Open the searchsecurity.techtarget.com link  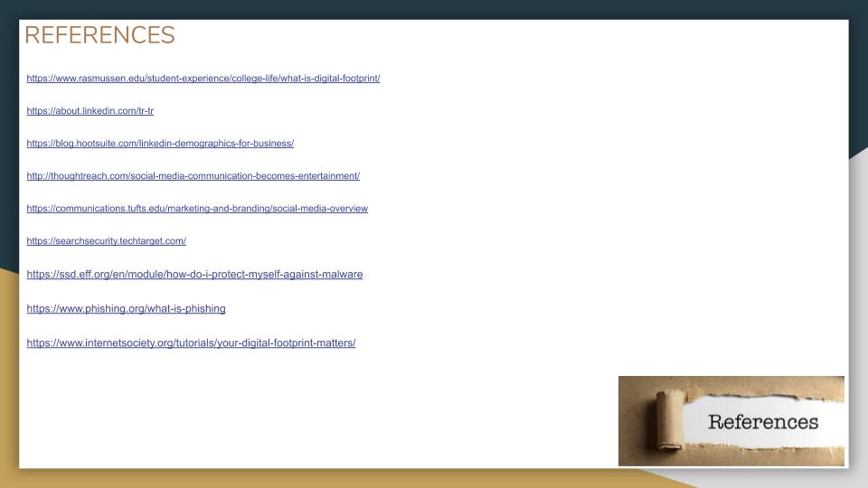coord(106,241)
